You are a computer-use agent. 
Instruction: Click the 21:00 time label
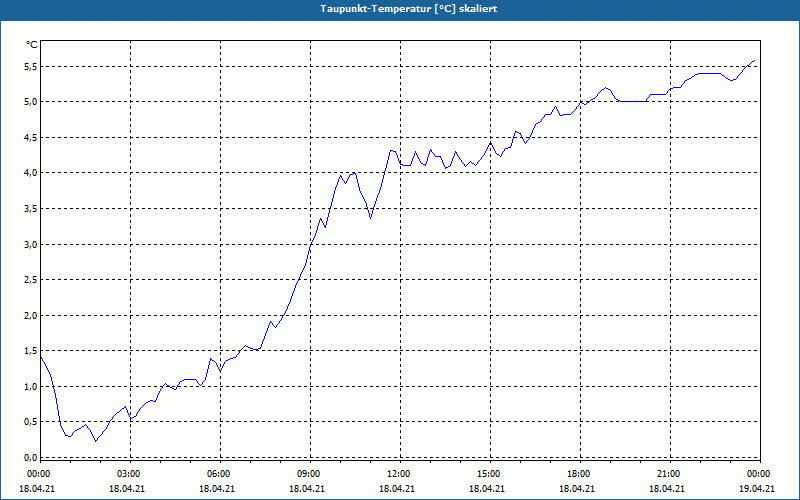tap(667, 474)
